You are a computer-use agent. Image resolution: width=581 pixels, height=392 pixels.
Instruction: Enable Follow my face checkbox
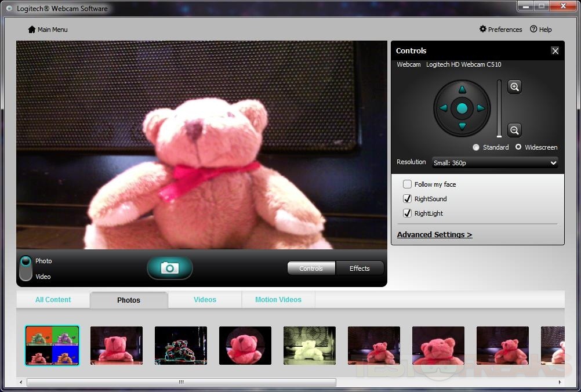[408, 184]
